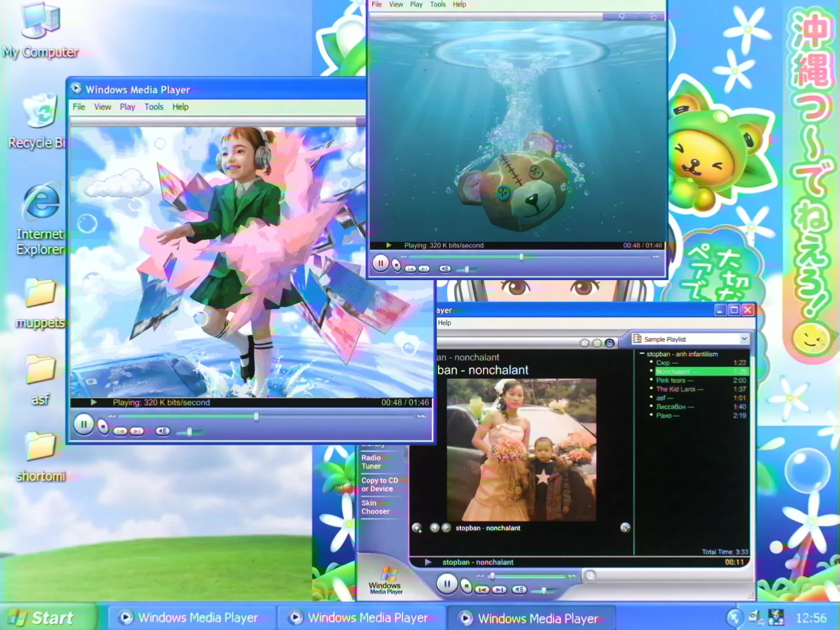Skip to next track in the teddy bear player
840x630 pixels.
coord(424,269)
